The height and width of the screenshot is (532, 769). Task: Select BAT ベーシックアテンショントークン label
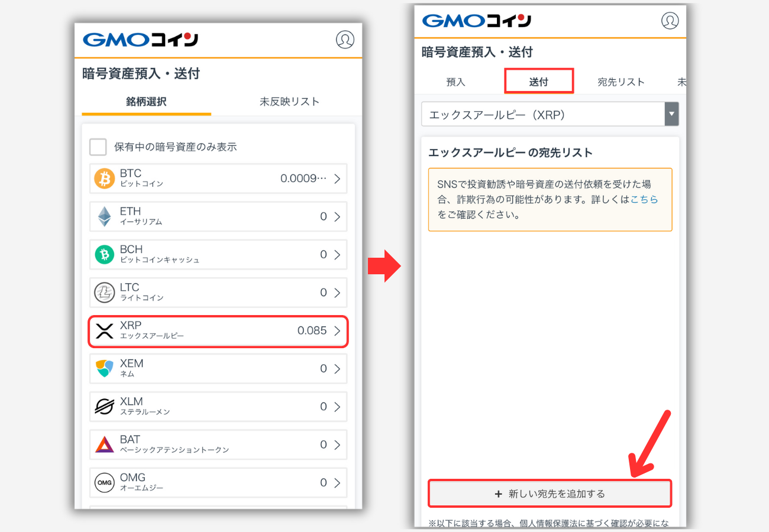point(175,444)
